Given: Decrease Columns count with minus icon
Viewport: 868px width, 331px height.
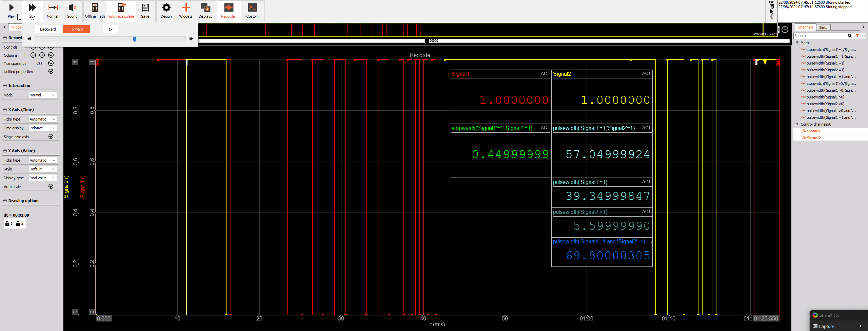Looking at the screenshot, I should click(33, 55).
